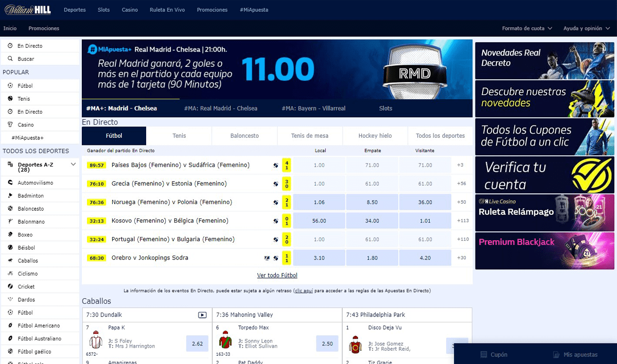617x364 pixels.
Task: Click the Balonmano sidebar icon
Action: [x=10, y=221]
